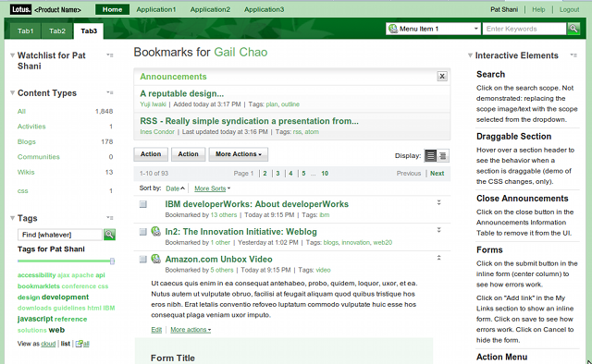Tick the checkbox for In2 Innovation Initiative Weblog
Image resolution: width=592 pixels, height=364 pixels.
click(x=143, y=232)
